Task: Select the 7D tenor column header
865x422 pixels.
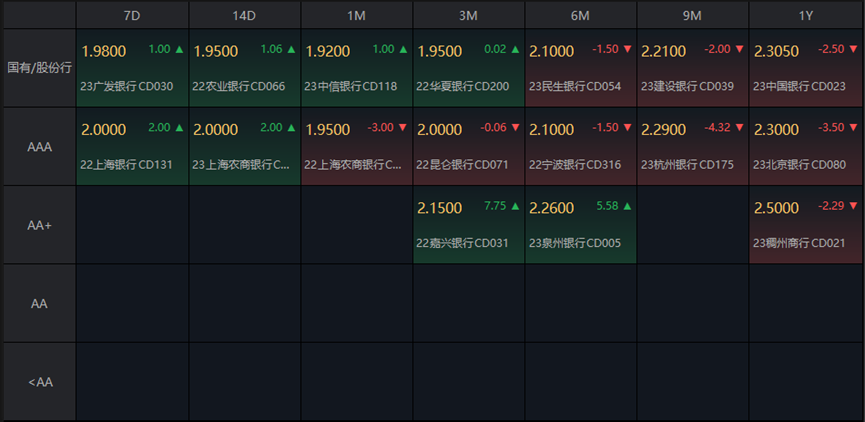Action: coord(132,15)
